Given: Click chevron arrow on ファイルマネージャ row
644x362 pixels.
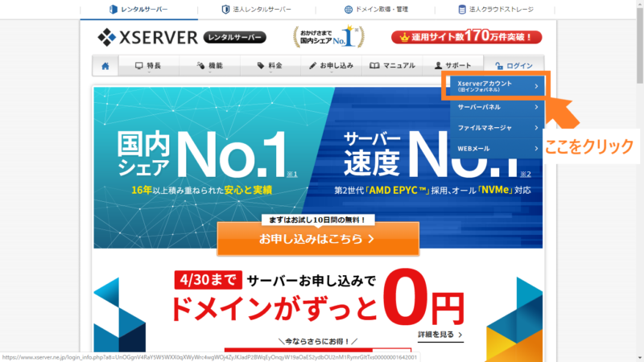Looking at the screenshot, I should [536, 128].
